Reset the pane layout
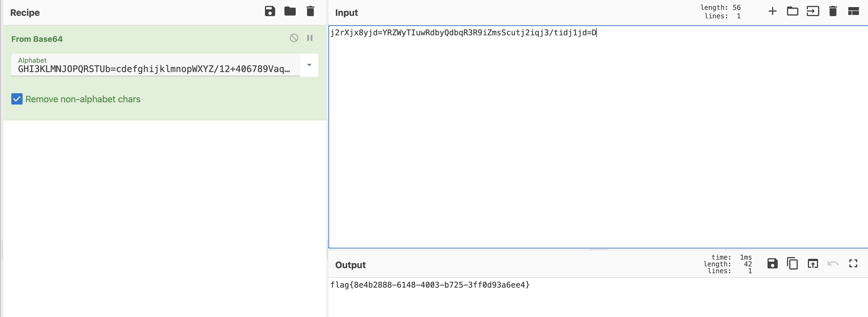This screenshot has width=868, height=317. pyautogui.click(x=853, y=12)
